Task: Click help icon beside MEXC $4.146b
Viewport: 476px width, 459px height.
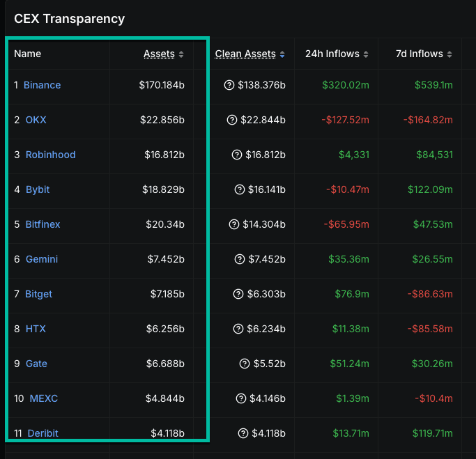Action: click(240, 398)
